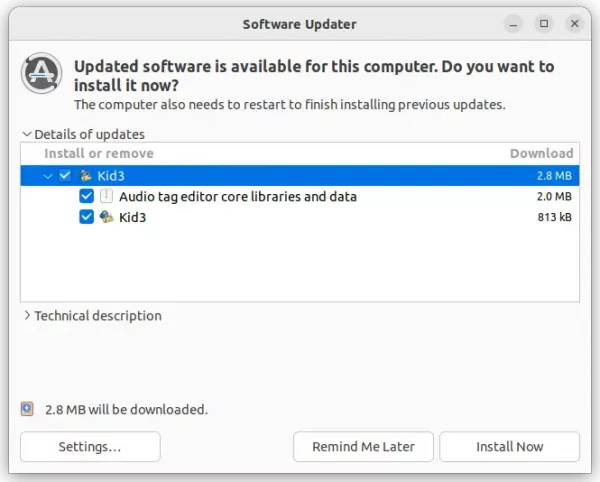Screen dimensions: 600x482
Task: Click the Software Updater logo icon
Action: coord(42,74)
